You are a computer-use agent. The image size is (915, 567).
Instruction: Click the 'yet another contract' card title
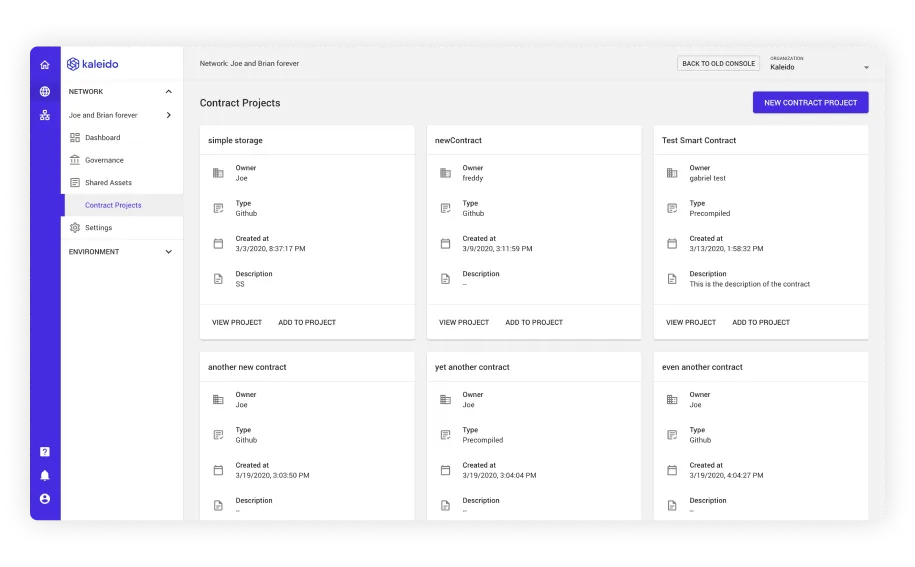pos(472,368)
